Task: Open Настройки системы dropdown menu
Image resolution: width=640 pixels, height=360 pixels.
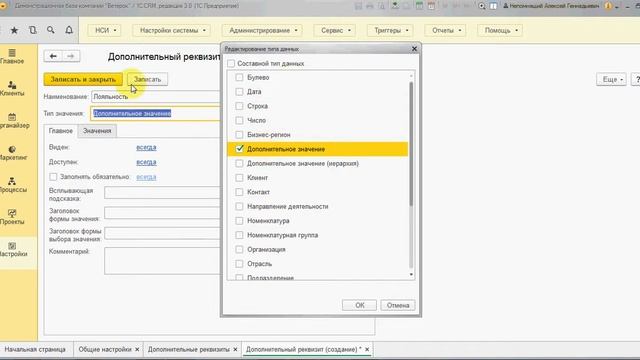Action: point(172,30)
